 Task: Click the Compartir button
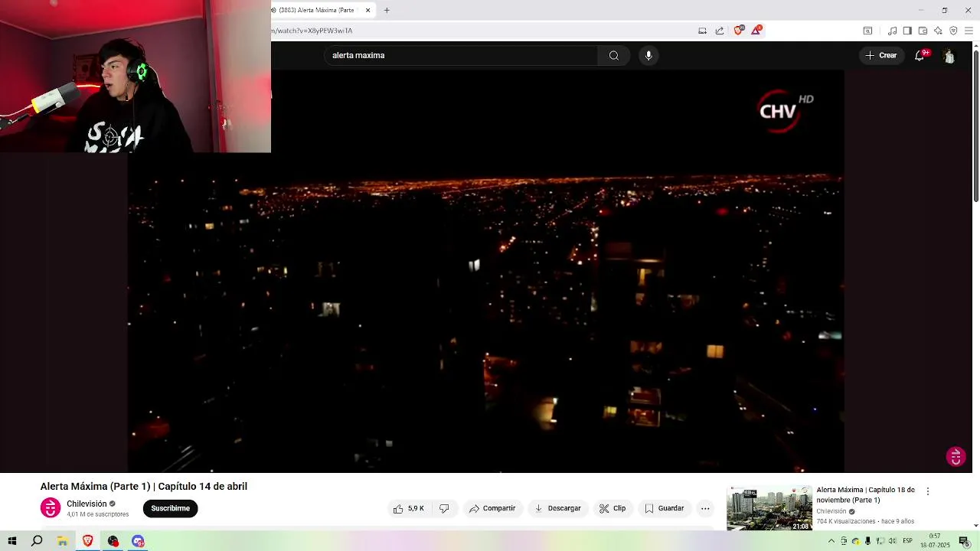492,508
